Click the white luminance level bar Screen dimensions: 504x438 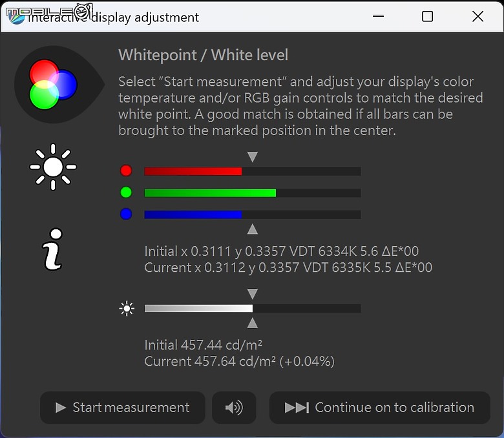[x=253, y=309]
